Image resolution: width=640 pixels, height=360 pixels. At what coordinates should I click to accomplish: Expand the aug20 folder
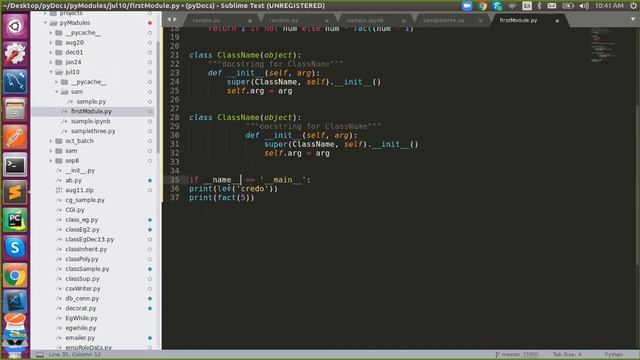(51, 42)
